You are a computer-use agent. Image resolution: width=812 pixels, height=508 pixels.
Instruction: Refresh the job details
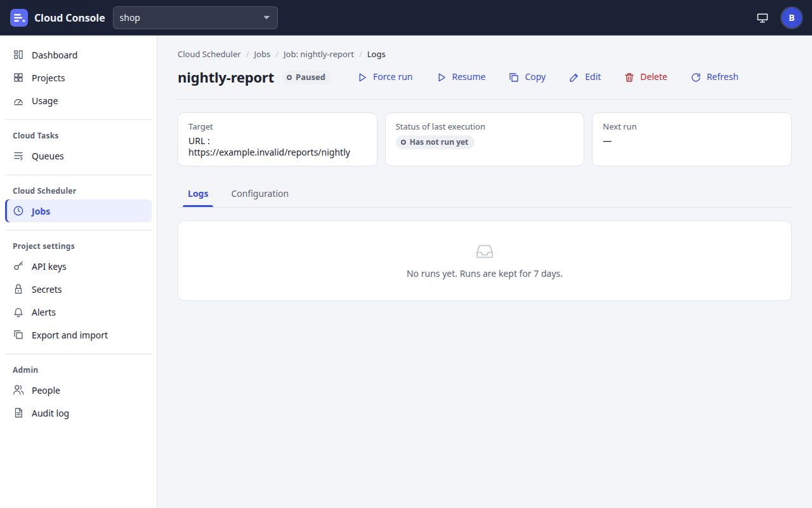click(x=714, y=77)
